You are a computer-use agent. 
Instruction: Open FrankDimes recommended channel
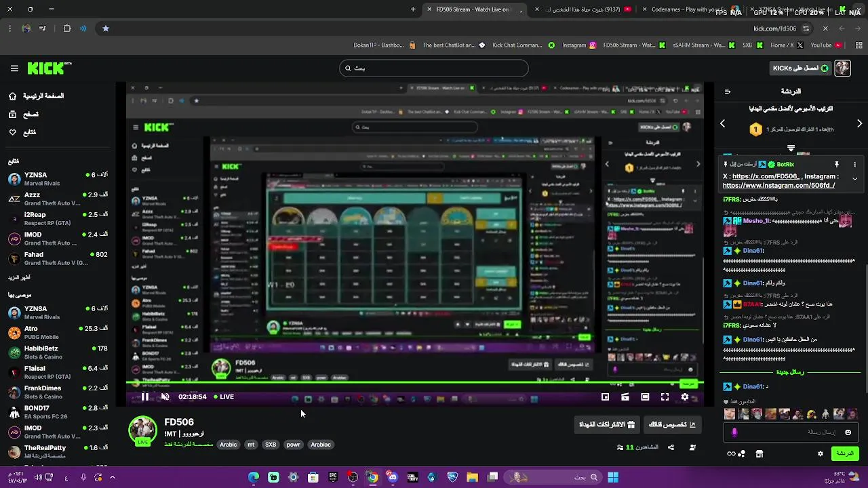click(58, 392)
